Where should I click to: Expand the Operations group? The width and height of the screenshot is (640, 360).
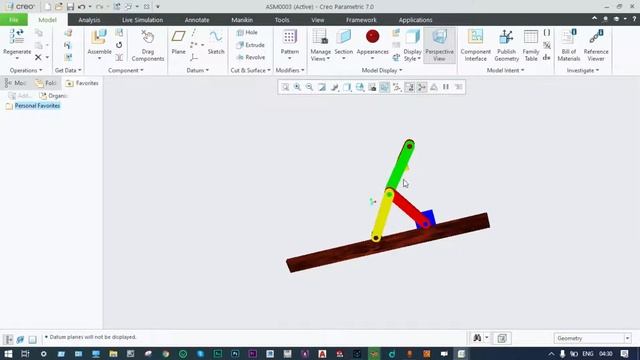26,70
